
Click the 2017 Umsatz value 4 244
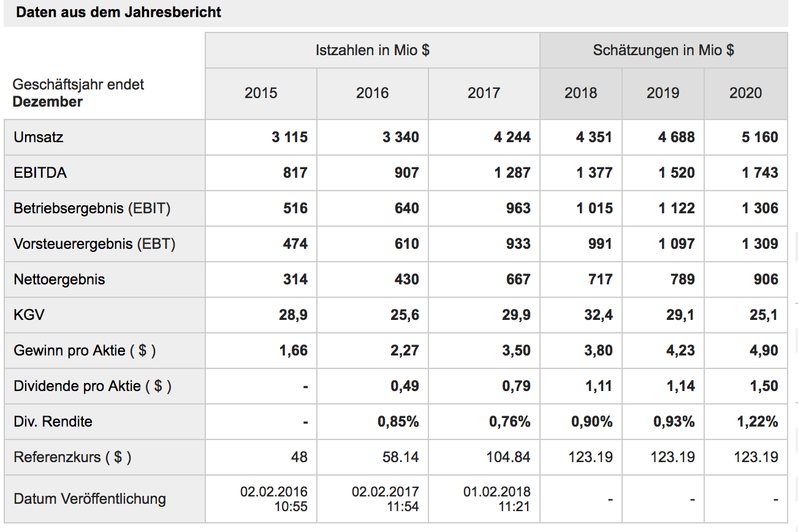[x=512, y=137]
